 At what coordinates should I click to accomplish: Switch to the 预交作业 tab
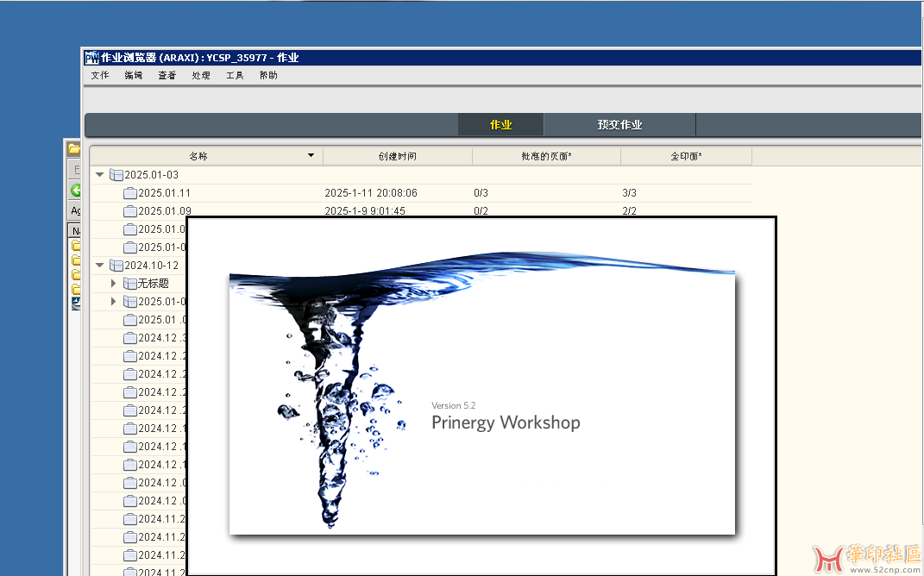pyautogui.click(x=619, y=125)
